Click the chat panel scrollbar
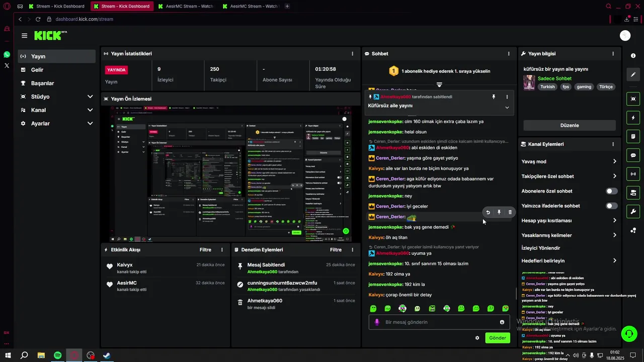Viewport: 644px width, 362px height. point(516,293)
